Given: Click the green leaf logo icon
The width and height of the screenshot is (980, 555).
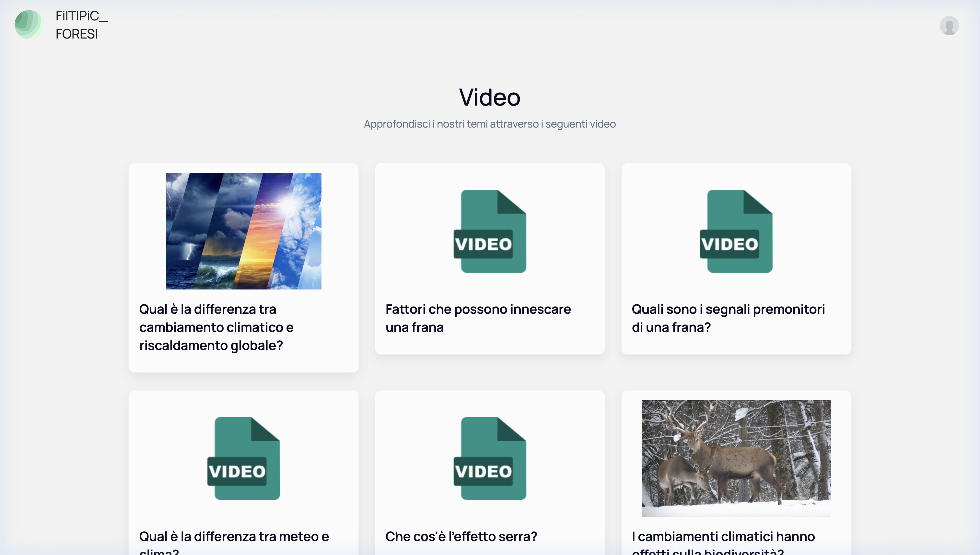Looking at the screenshot, I should (x=29, y=25).
